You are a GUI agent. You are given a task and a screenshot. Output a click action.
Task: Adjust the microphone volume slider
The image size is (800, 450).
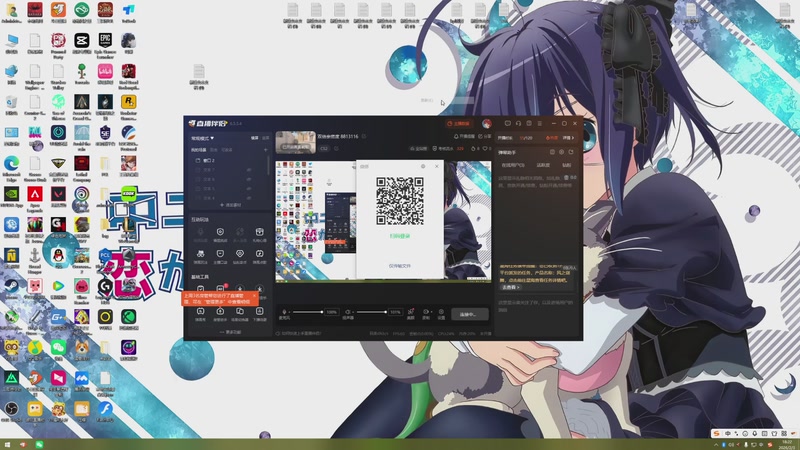point(307,312)
